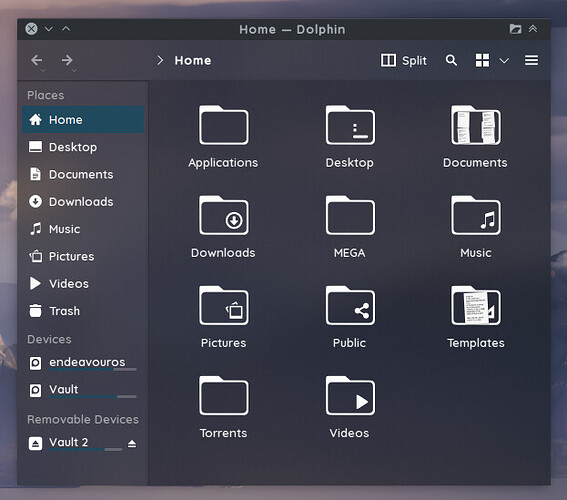This screenshot has width=567, height=500.
Task: Eject the Vault 2 removable device
Action: [132, 444]
